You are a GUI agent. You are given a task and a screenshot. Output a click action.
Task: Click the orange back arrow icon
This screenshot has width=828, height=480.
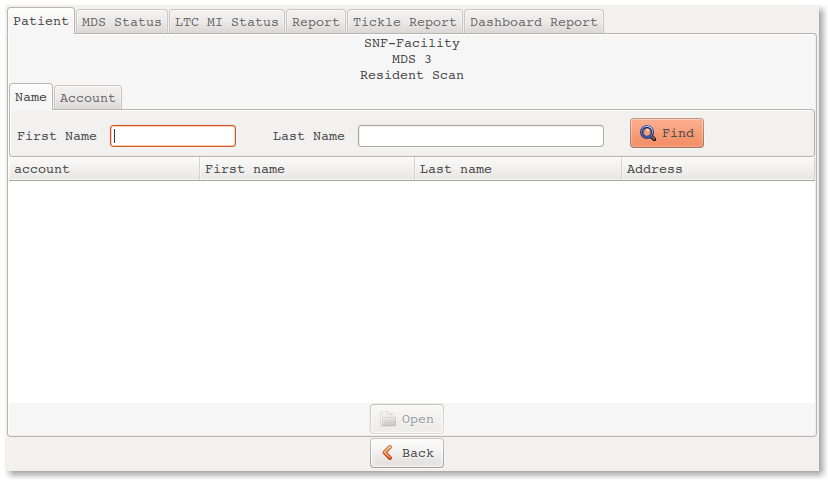[388, 453]
